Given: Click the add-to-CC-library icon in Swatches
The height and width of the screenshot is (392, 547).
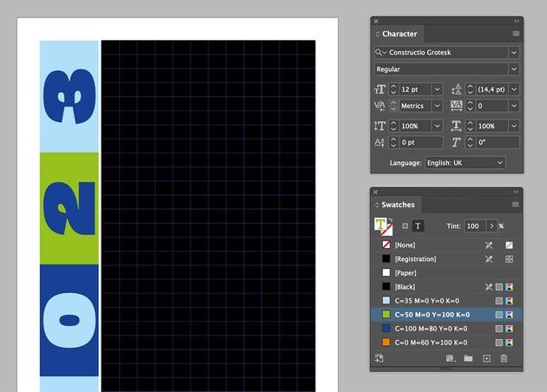Looking at the screenshot, I should (x=379, y=358).
